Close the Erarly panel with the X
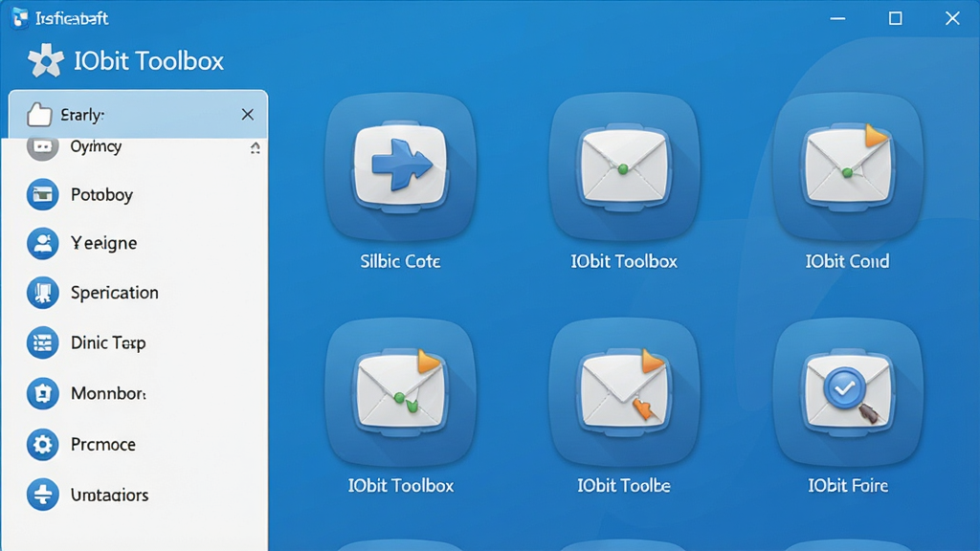Screen dimensions: 980x551 248,115
